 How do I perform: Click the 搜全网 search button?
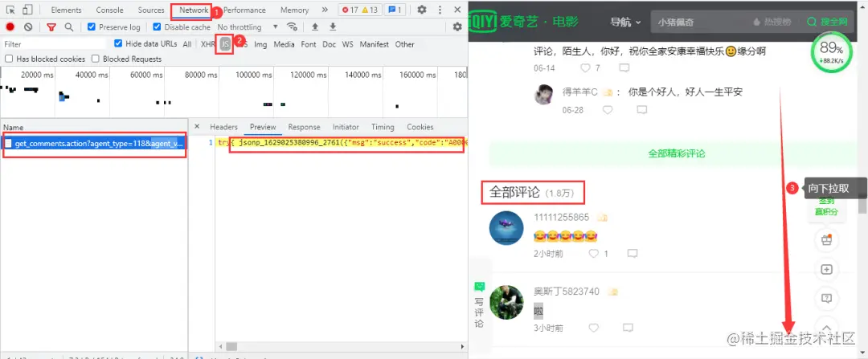827,22
